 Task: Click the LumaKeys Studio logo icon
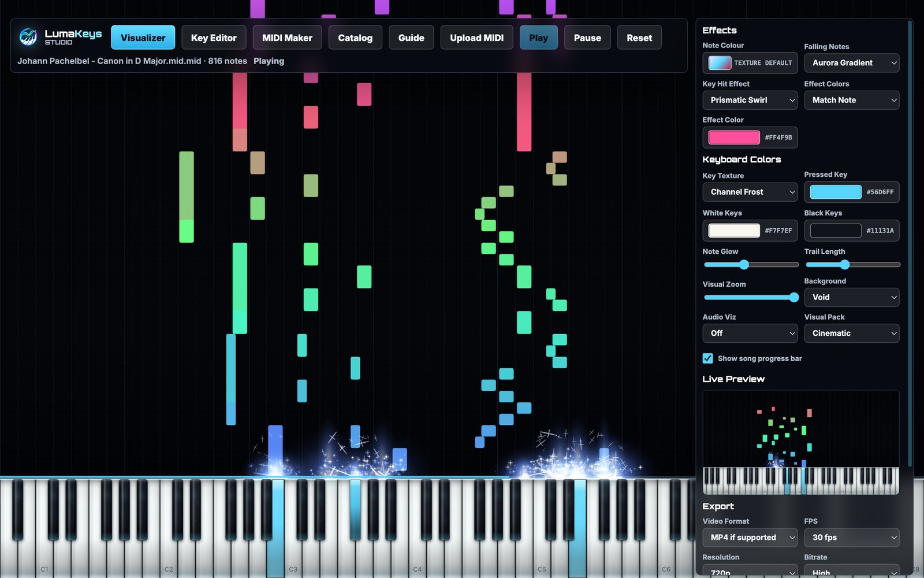click(x=28, y=37)
